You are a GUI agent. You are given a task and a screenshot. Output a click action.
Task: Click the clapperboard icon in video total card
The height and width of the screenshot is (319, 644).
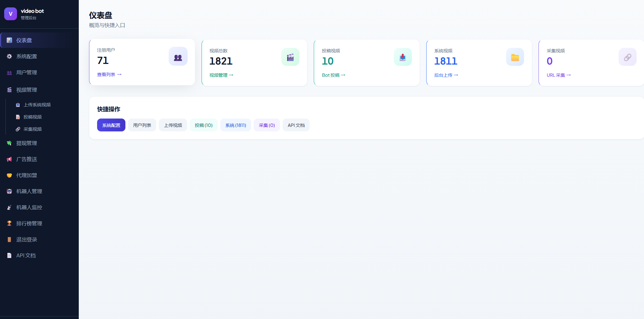tap(290, 57)
